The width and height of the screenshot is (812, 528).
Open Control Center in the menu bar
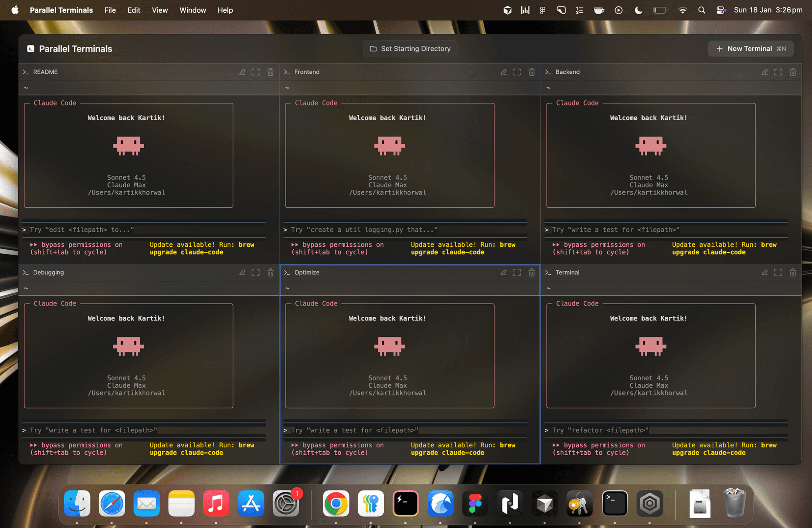click(x=721, y=10)
